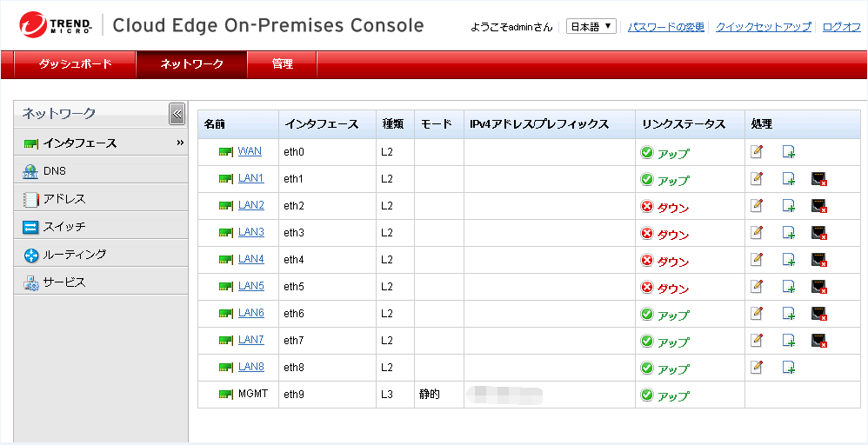Expand the インタフェース sidebar submenu arrow
This screenshot has height=445, width=868.
pyautogui.click(x=180, y=143)
